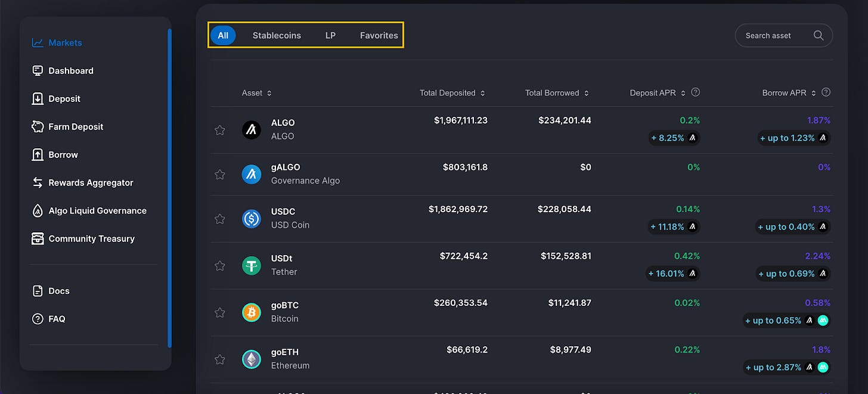The image size is (868, 394).
Task: Open the Dashboard page label
Action: coord(71,71)
